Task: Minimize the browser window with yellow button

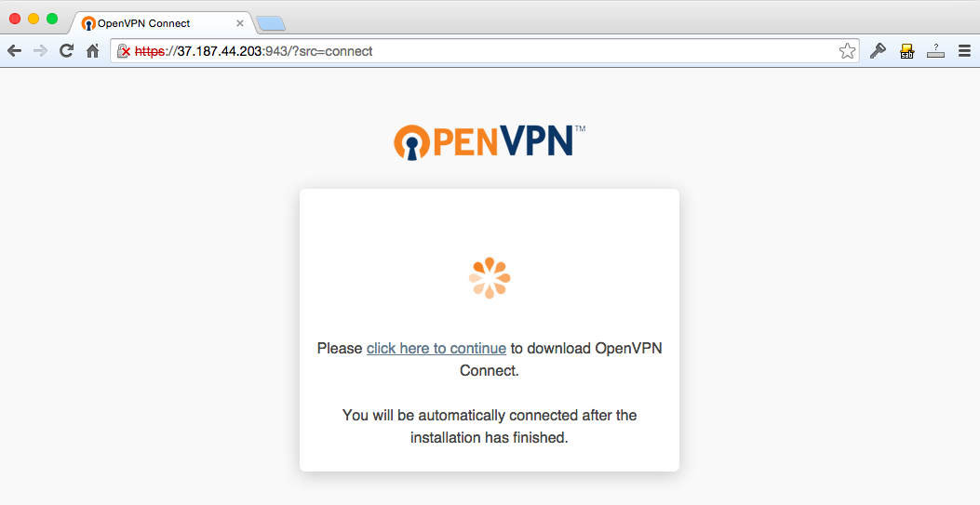Action: [34, 19]
